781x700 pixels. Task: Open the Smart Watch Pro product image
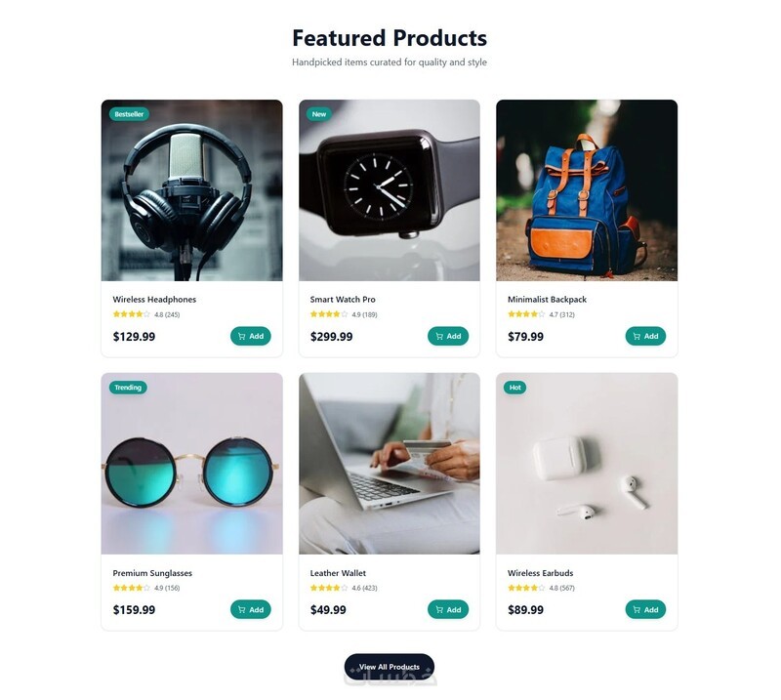pyautogui.click(x=390, y=190)
